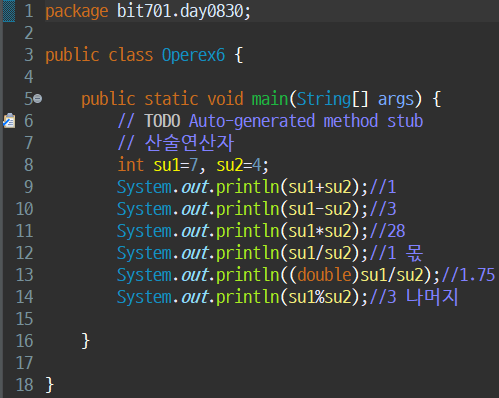Click the 'void' keyword
The height and width of the screenshot is (398, 499).
point(225,99)
